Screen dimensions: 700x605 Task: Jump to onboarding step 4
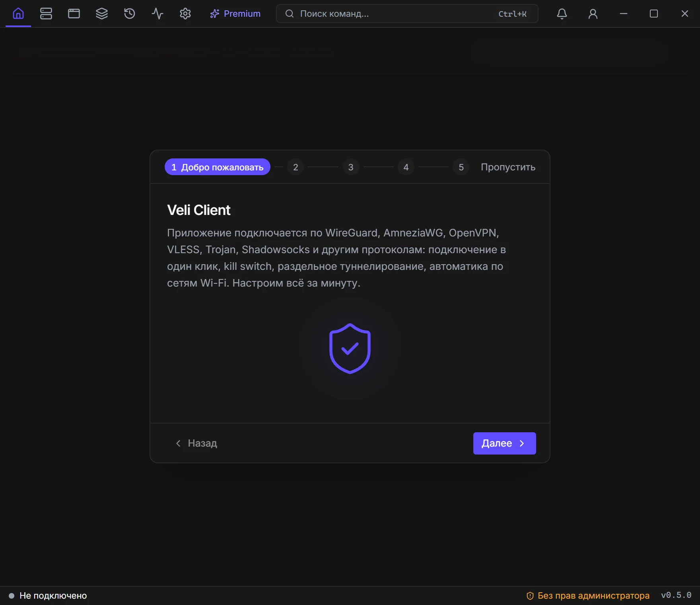(406, 167)
